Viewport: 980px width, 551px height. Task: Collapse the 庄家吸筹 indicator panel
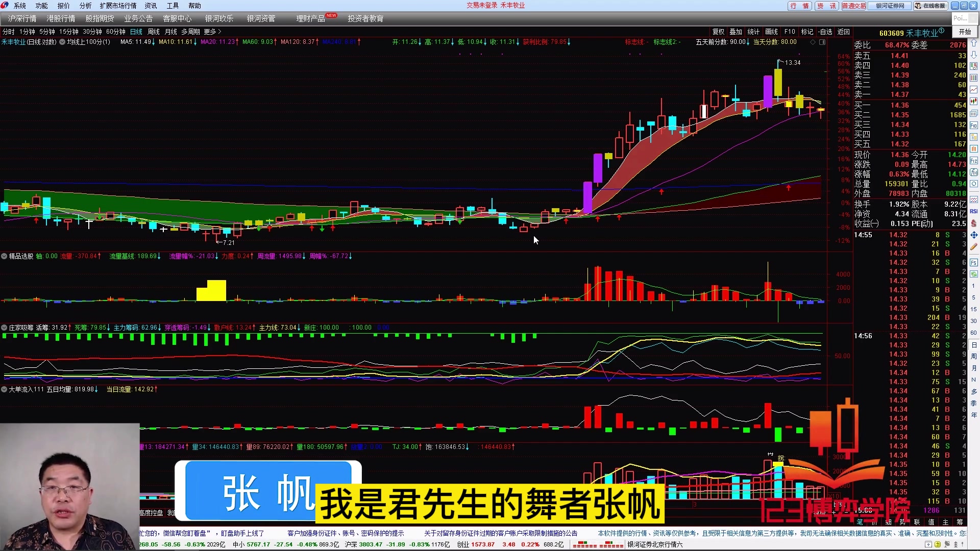click(4, 327)
